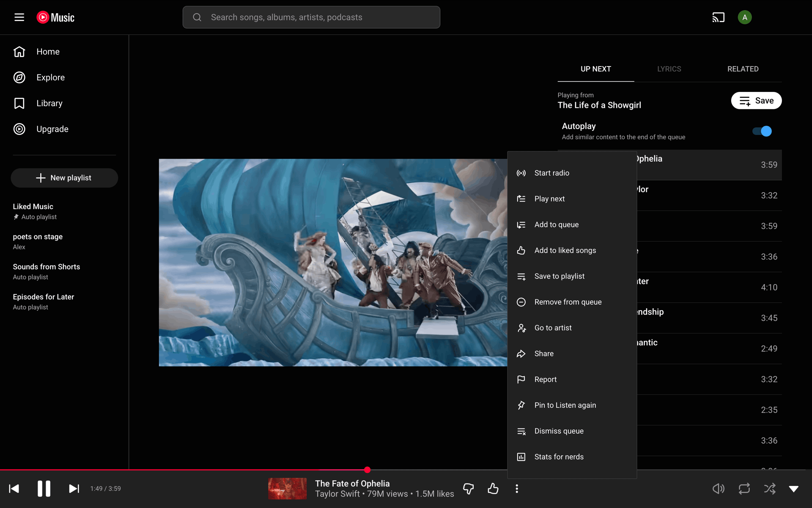Go to Home in sidebar
This screenshot has height=508, width=812.
click(x=64, y=52)
